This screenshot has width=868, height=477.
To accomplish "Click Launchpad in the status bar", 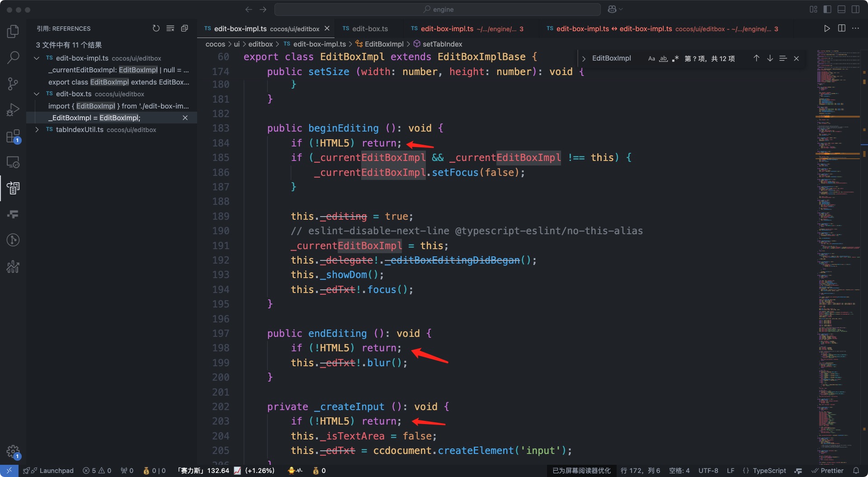I will (x=48, y=471).
